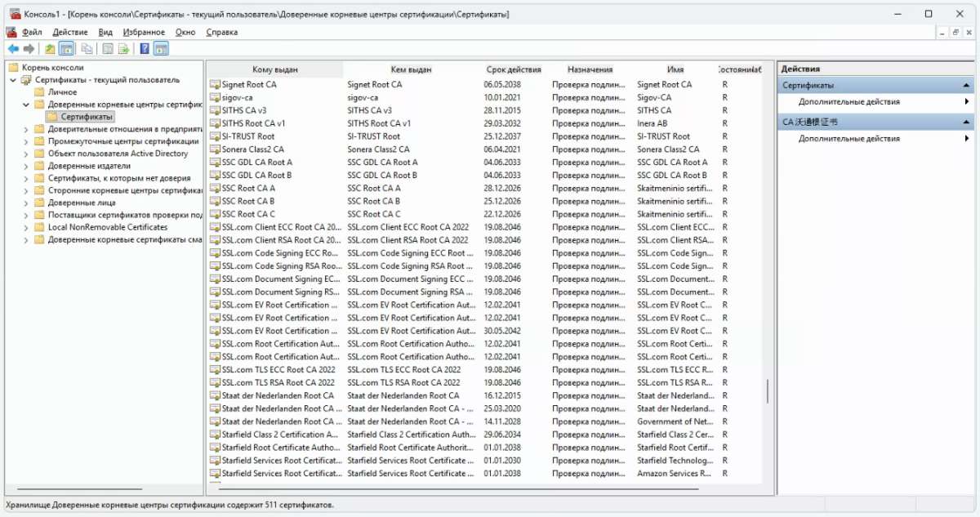980x517 pixels.
Task: Click the certificate icon of sigov-ca row
Action: coord(216,97)
